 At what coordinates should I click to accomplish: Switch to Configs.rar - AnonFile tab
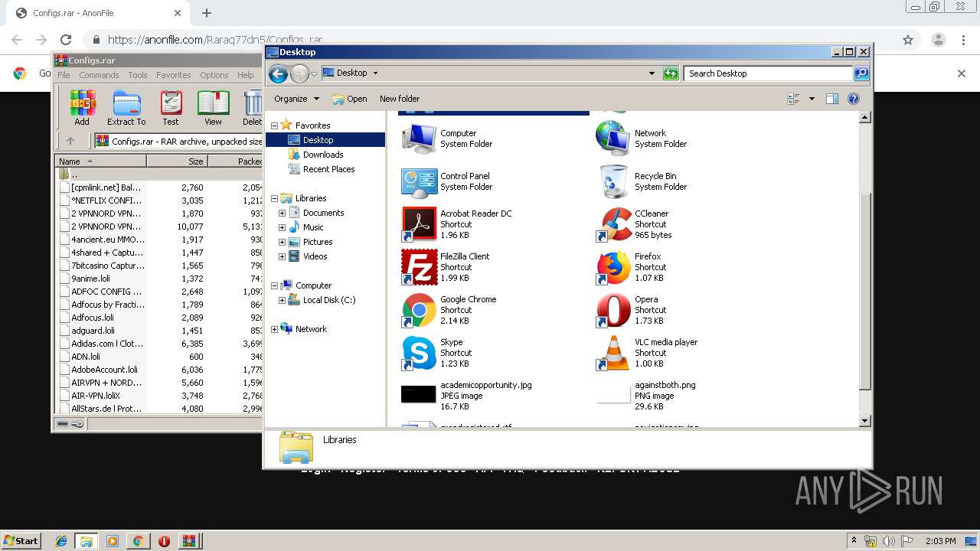98,13
